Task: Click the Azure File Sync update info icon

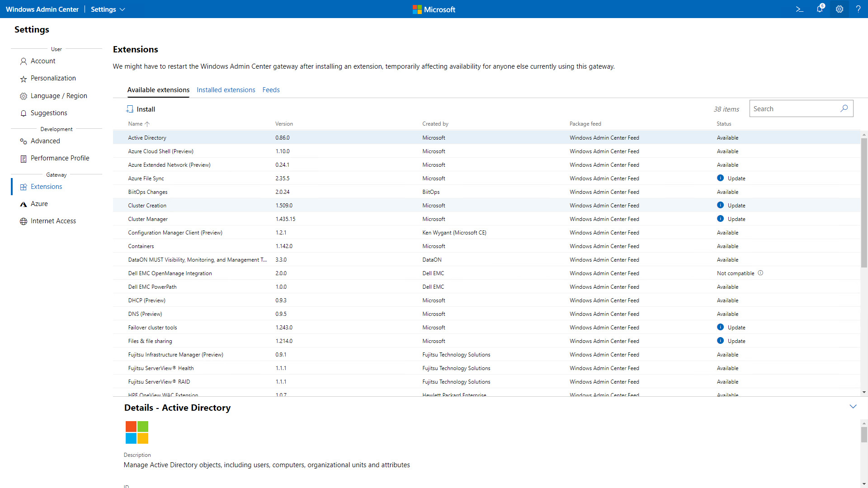Action: coord(721,178)
